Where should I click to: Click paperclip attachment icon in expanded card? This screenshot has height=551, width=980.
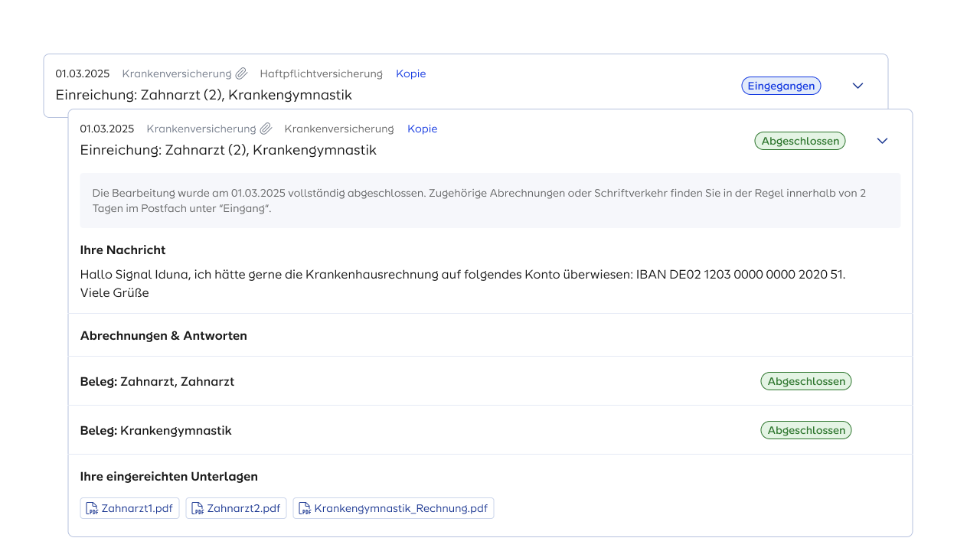[x=266, y=129]
